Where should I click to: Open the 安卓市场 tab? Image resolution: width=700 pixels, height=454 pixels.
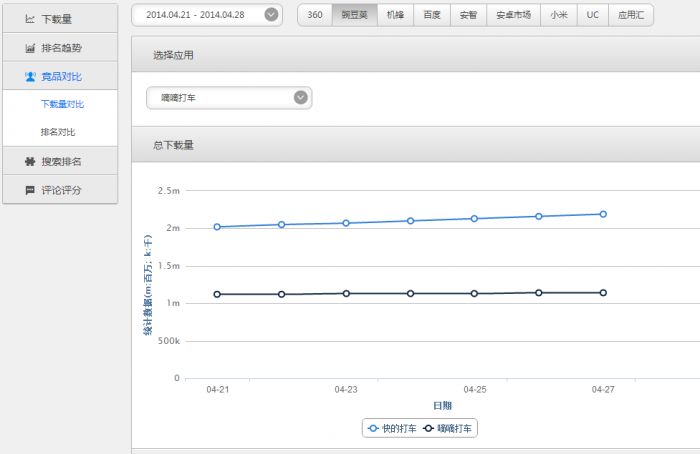click(513, 15)
